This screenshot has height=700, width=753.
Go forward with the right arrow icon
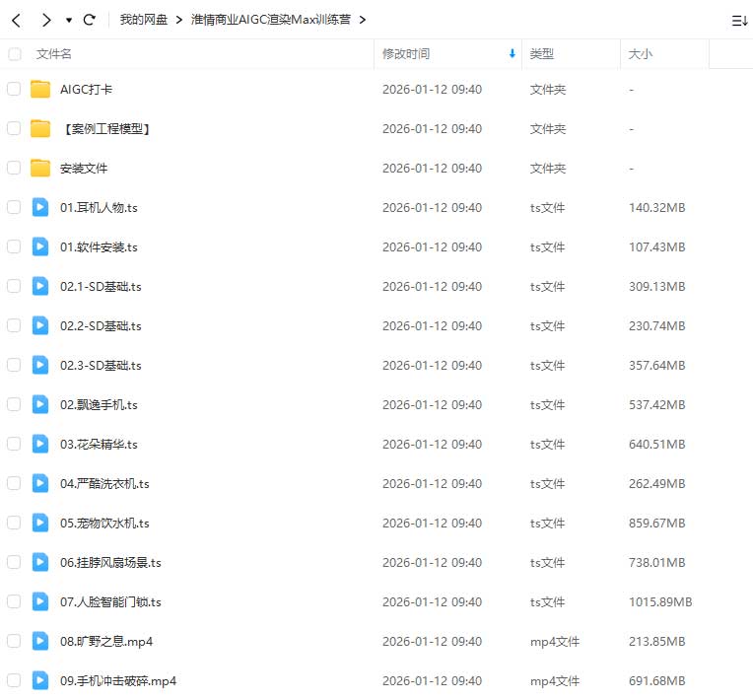46,20
